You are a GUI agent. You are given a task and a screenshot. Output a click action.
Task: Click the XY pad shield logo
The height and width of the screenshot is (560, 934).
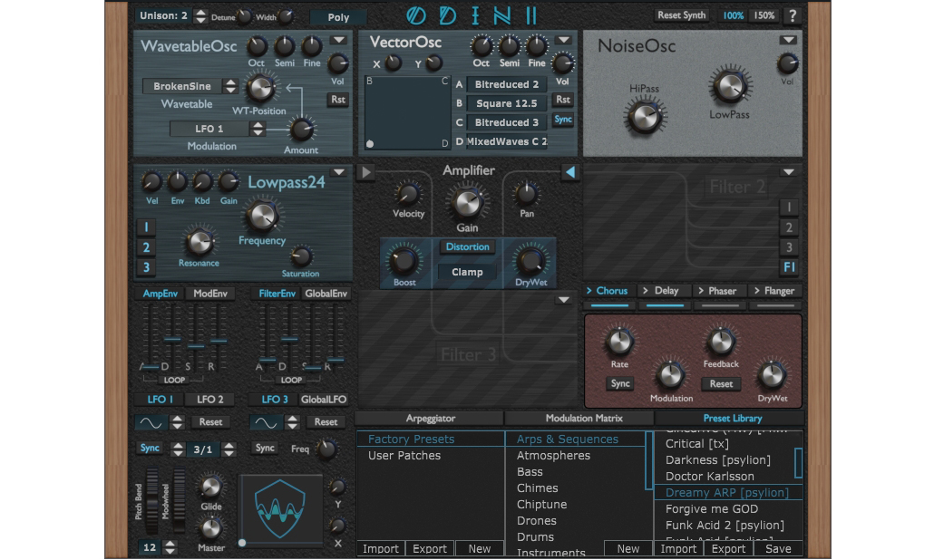[x=280, y=509]
